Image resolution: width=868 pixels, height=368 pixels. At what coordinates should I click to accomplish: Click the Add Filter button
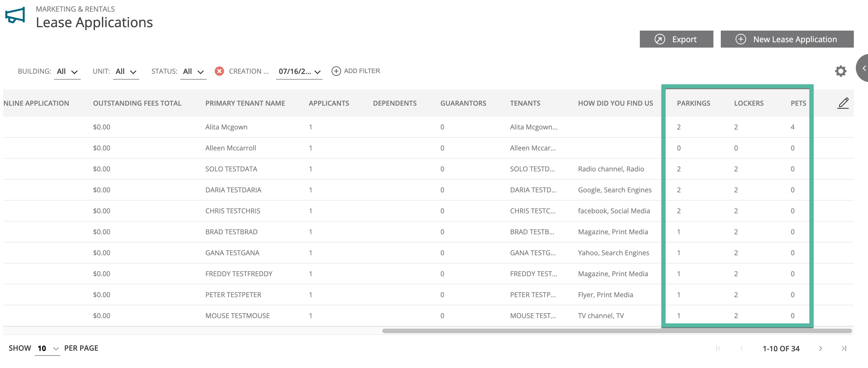coord(356,71)
